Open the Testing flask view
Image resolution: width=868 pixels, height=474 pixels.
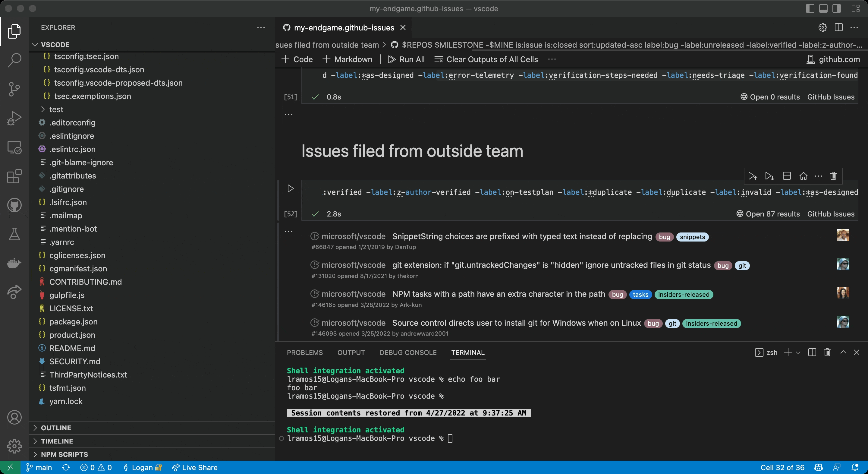[x=14, y=234]
